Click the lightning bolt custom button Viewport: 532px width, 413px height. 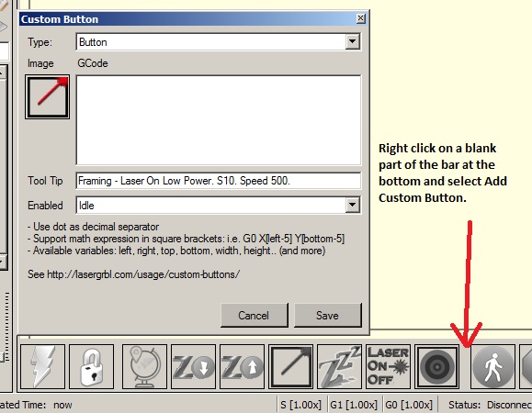coord(43,366)
